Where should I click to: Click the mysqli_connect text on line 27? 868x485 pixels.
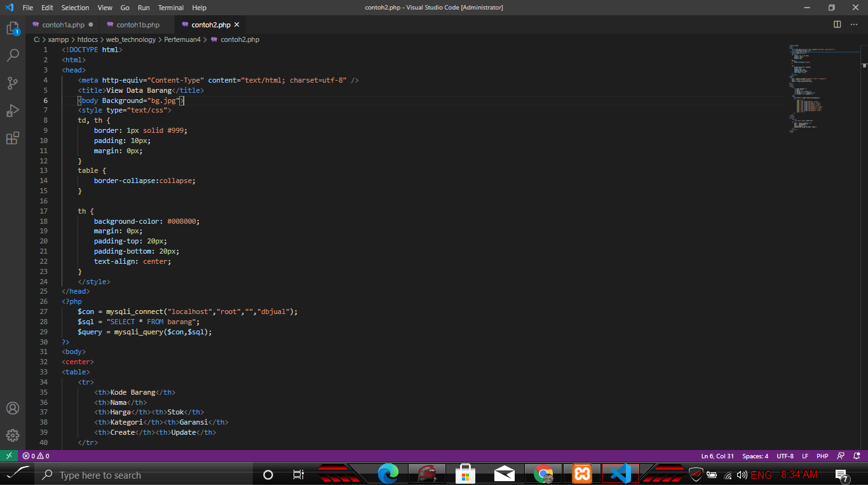click(x=135, y=311)
